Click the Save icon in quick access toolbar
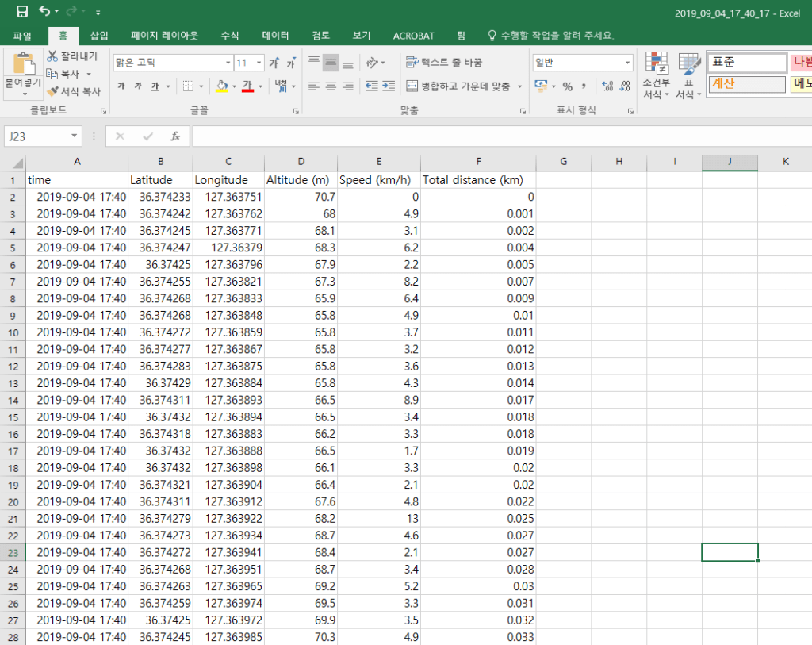812x645 pixels. (21, 12)
